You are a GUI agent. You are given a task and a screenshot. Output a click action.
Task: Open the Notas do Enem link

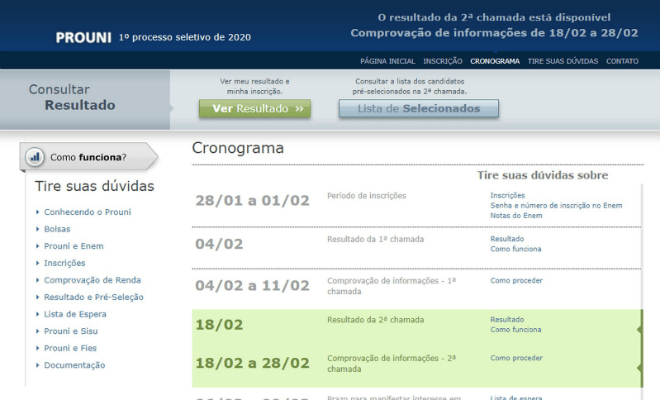tap(516, 216)
